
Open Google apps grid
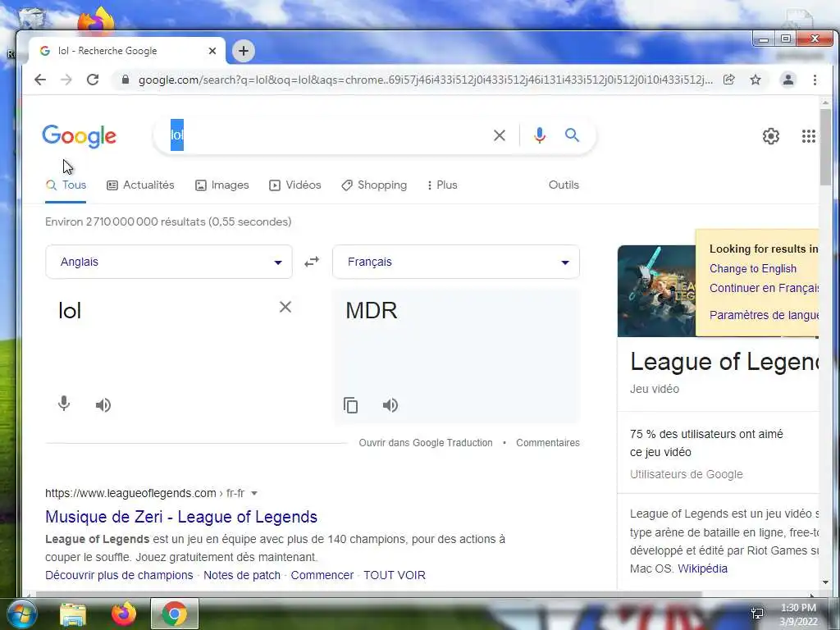tap(808, 136)
